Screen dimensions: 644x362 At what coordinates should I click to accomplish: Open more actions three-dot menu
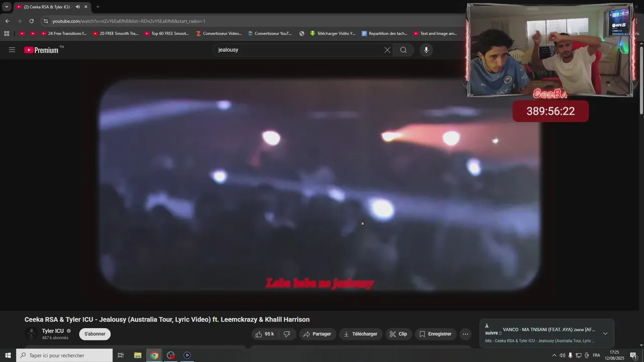[465, 334]
